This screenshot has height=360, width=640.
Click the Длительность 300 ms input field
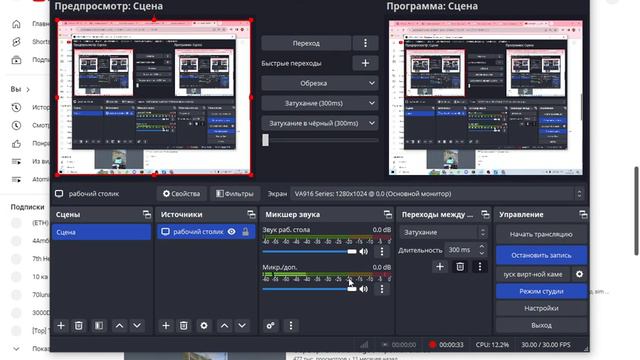coord(461,250)
